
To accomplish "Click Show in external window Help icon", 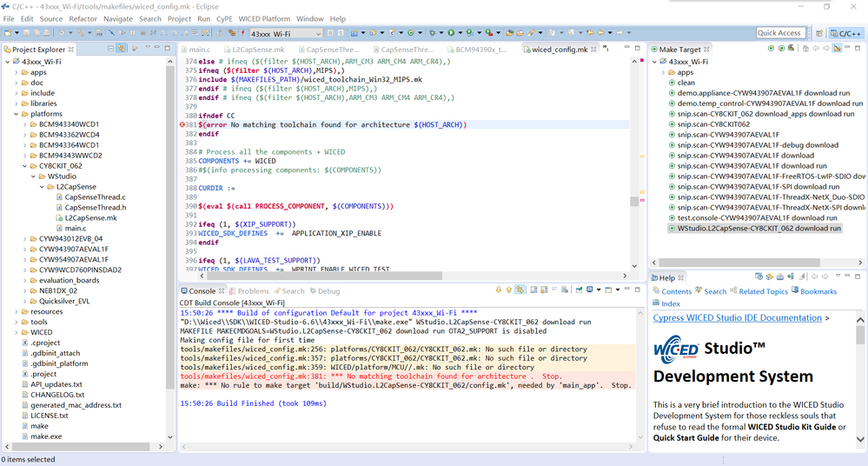I will click(759, 276).
